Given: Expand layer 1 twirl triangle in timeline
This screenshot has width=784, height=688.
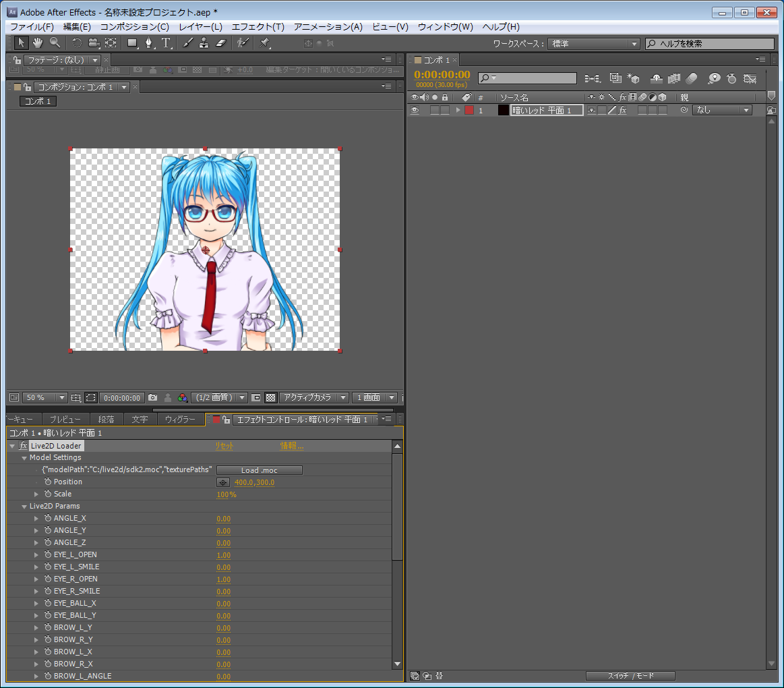Looking at the screenshot, I should 458,110.
